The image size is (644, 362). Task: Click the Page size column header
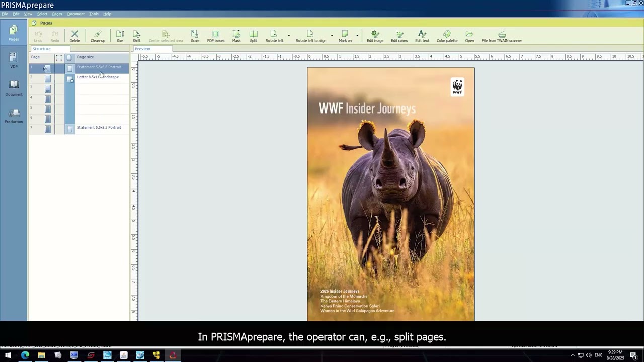pyautogui.click(x=102, y=57)
